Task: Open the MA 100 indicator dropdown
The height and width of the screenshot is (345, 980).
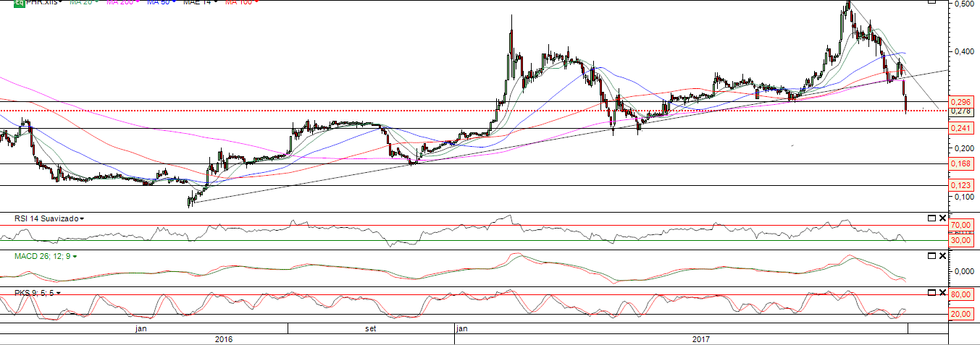Action: tap(256, 1)
